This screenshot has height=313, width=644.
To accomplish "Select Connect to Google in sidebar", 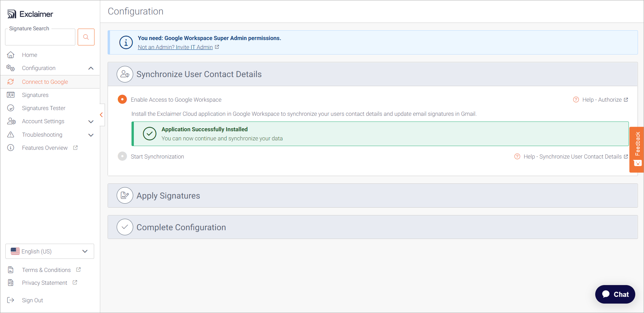I will (45, 82).
